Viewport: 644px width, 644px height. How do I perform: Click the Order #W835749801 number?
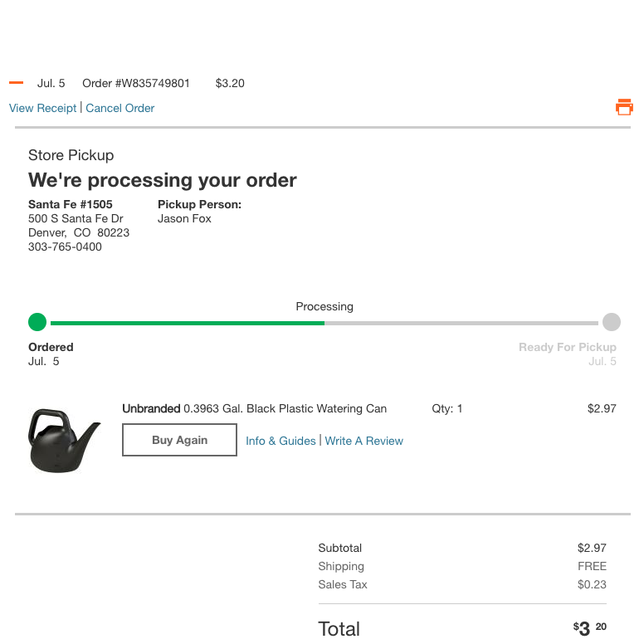click(136, 83)
